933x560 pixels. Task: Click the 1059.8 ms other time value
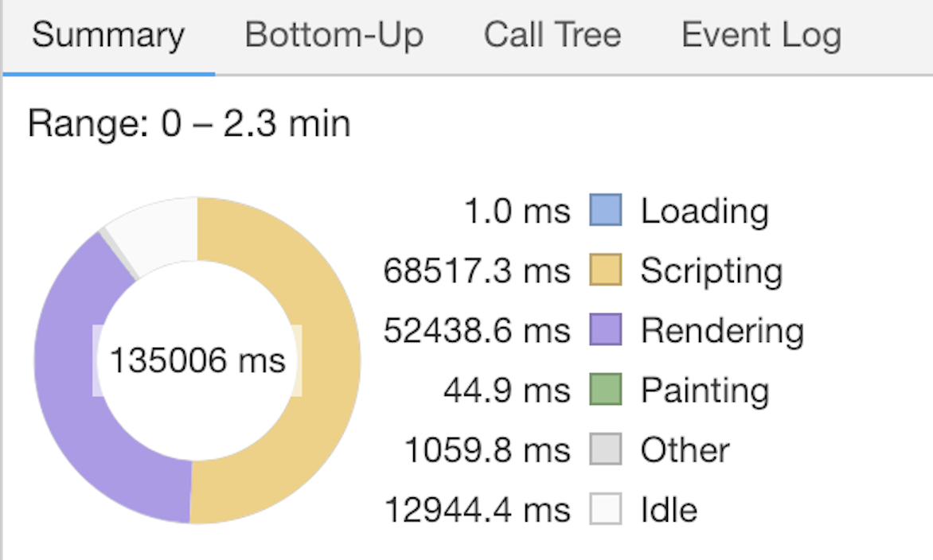(x=487, y=450)
